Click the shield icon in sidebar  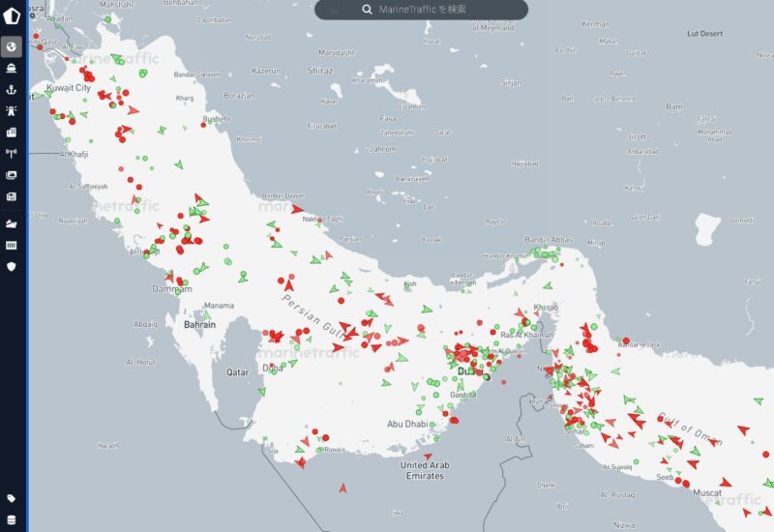13,266
